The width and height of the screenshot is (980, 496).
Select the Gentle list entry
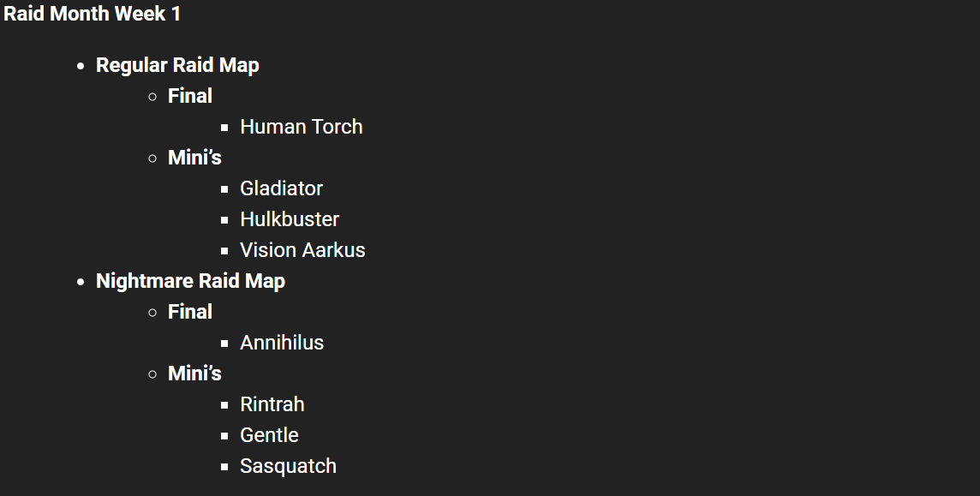click(x=269, y=435)
